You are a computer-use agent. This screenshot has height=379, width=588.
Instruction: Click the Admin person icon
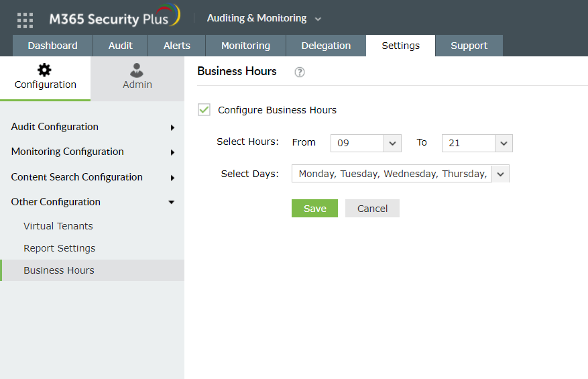137,70
